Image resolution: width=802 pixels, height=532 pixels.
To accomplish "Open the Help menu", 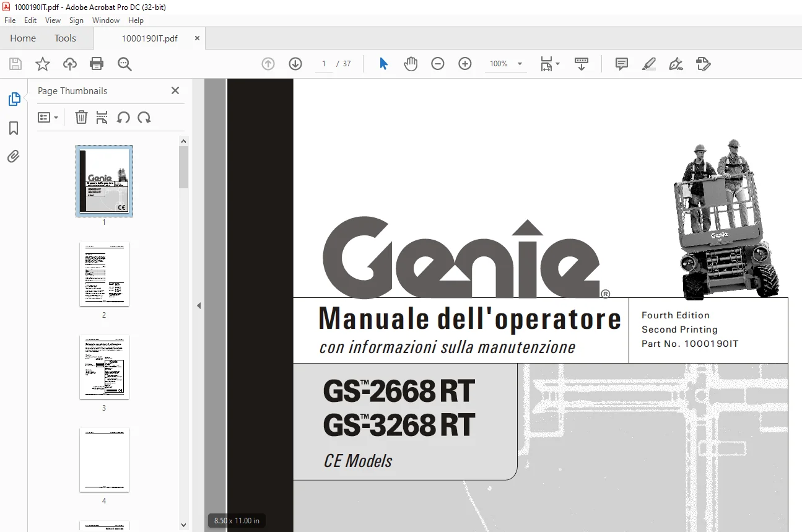I will [x=136, y=20].
